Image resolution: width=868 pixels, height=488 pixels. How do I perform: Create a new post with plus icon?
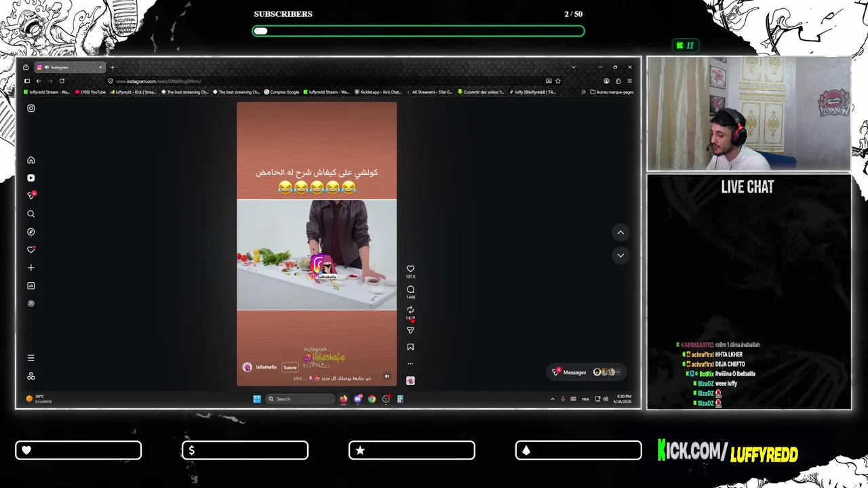31,268
